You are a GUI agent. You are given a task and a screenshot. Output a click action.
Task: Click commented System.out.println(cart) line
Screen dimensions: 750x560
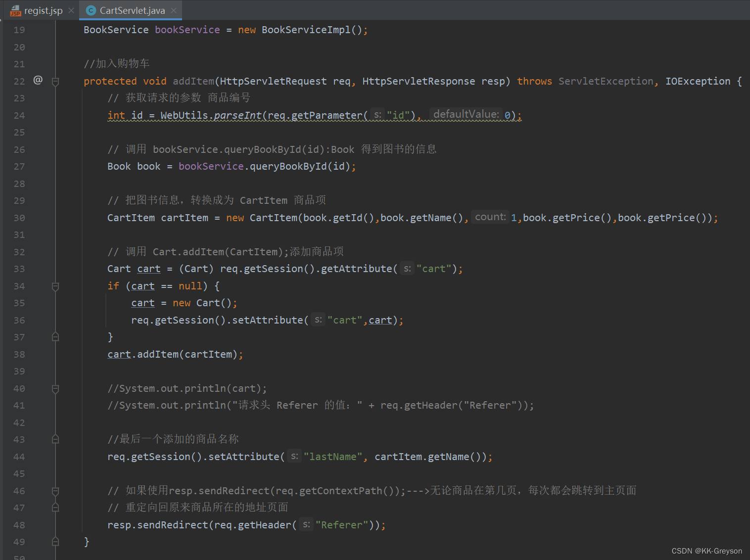click(x=187, y=388)
